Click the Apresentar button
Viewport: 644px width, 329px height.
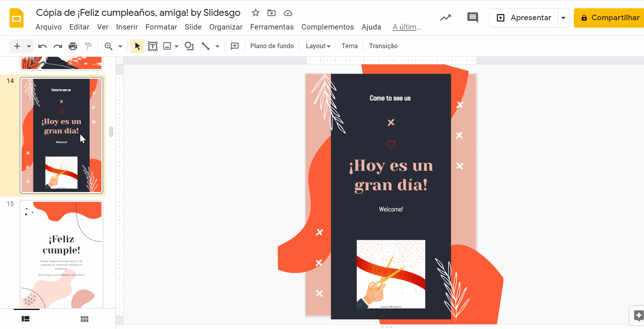pos(524,18)
